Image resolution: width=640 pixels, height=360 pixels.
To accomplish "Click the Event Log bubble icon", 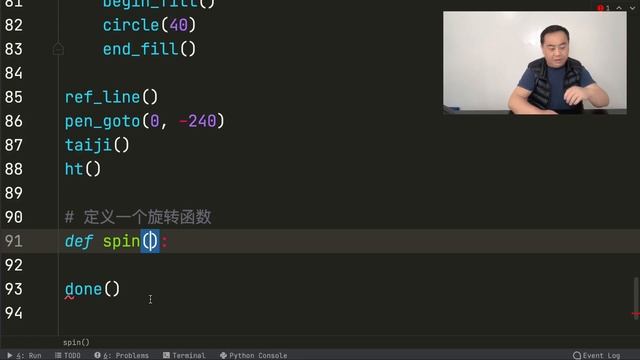I will [577, 355].
